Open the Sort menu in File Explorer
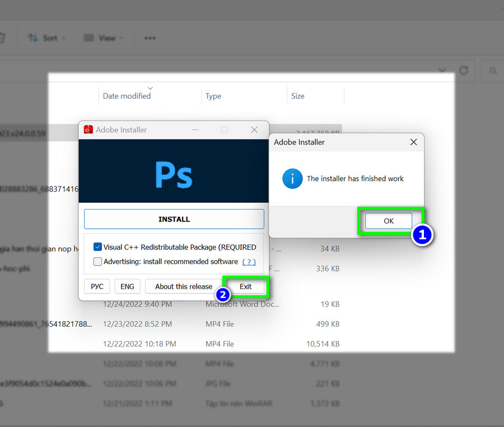The width and height of the screenshot is (504, 427). click(x=46, y=38)
